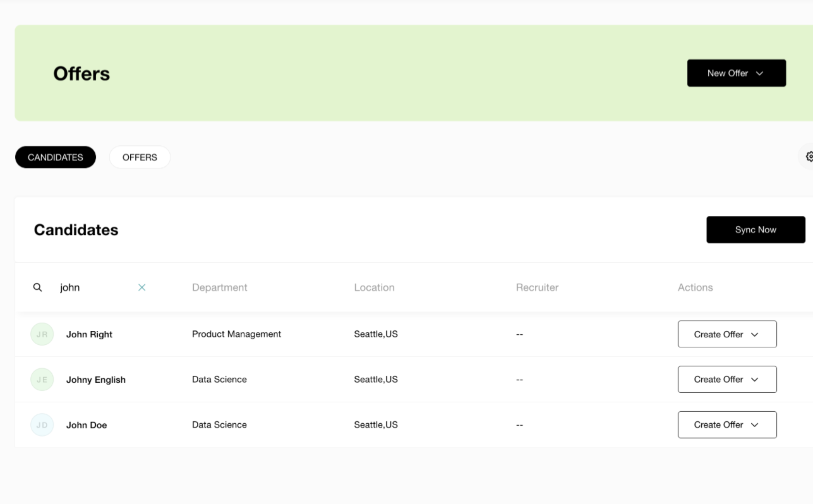
Task: Clear the john search text
Action: point(142,287)
